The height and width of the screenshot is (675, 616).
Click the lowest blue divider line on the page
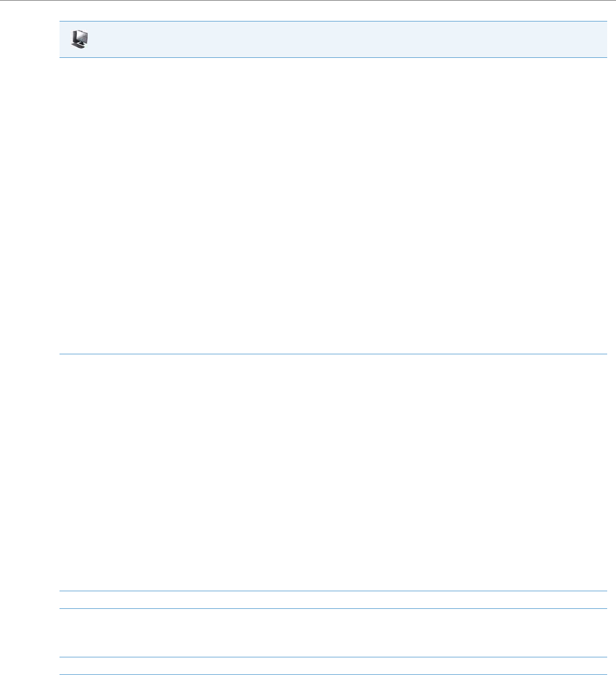click(333, 674)
